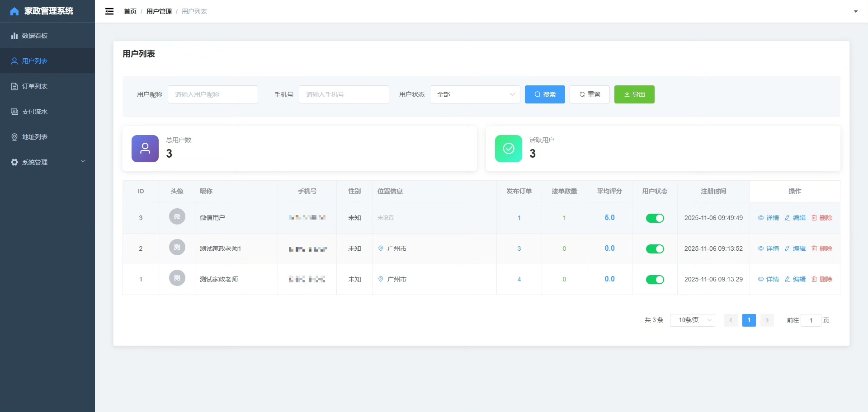Toggle status switch for user ID 1
This screenshot has height=412, width=868.
coord(655,280)
